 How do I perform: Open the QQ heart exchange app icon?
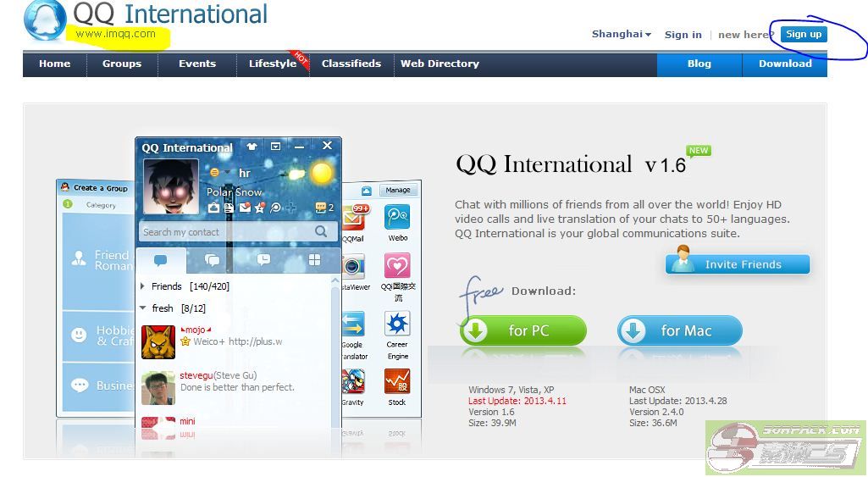pos(397,267)
